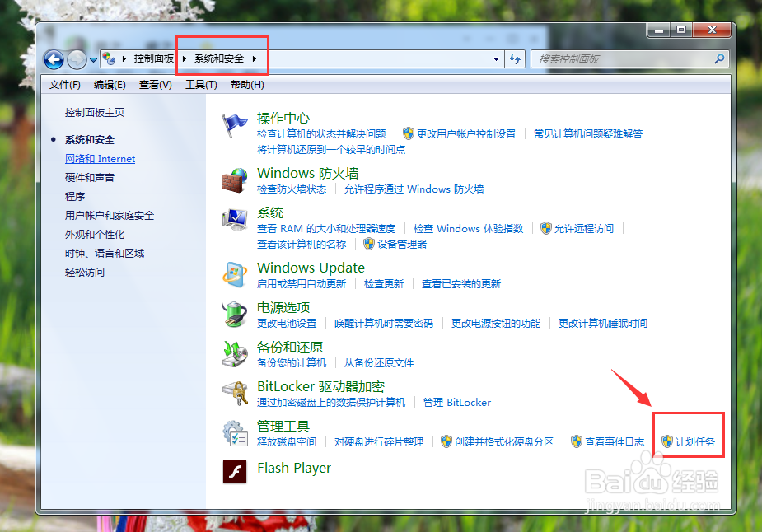Click the BitLocker lock and key icon
This screenshot has width=762, height=532.
point(235,393)
